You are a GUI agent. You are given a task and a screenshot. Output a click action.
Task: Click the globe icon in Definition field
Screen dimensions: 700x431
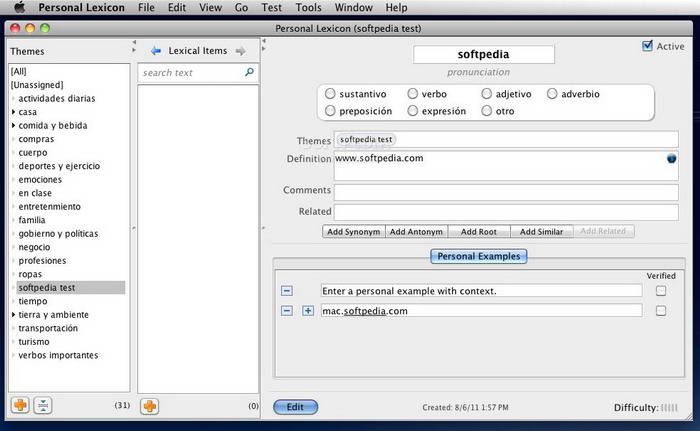(671, 159)
